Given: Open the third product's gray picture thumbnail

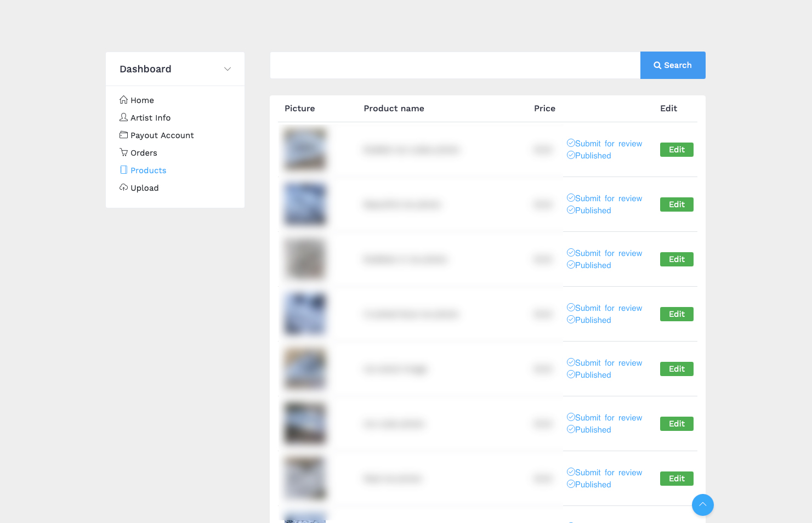Looking at the screenshot, I should click(305, 259).
